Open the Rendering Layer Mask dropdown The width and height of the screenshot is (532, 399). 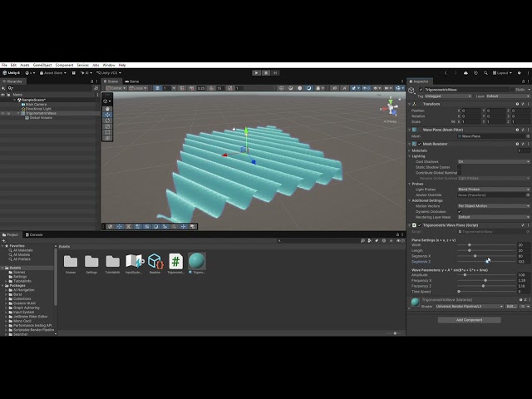pos(494,217)
